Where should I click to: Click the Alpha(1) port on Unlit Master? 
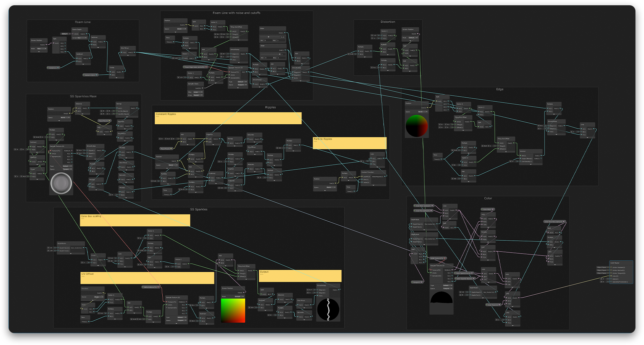click(611, 279)
